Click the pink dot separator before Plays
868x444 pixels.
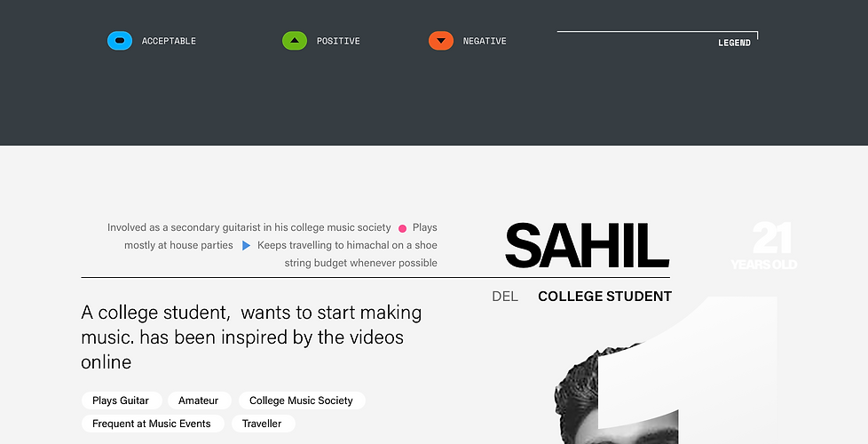point(402,228)
